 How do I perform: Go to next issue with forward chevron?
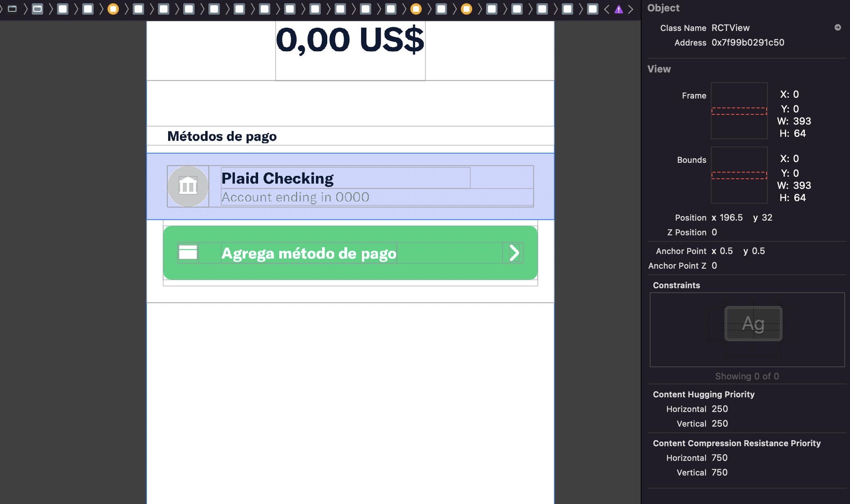point(631,9)
